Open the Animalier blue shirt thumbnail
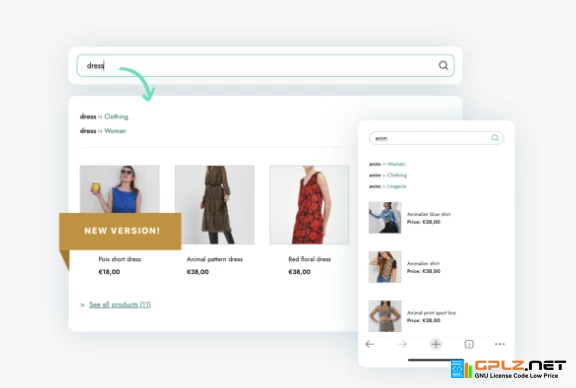The height and width of the screenshot is (388, 576). tap(385, 218)
